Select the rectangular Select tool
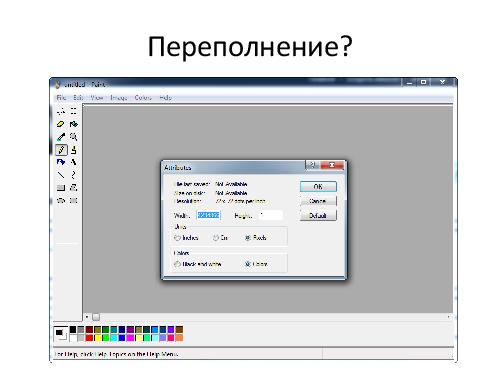The height and width of the screenshot is (375, 500). 73,111
